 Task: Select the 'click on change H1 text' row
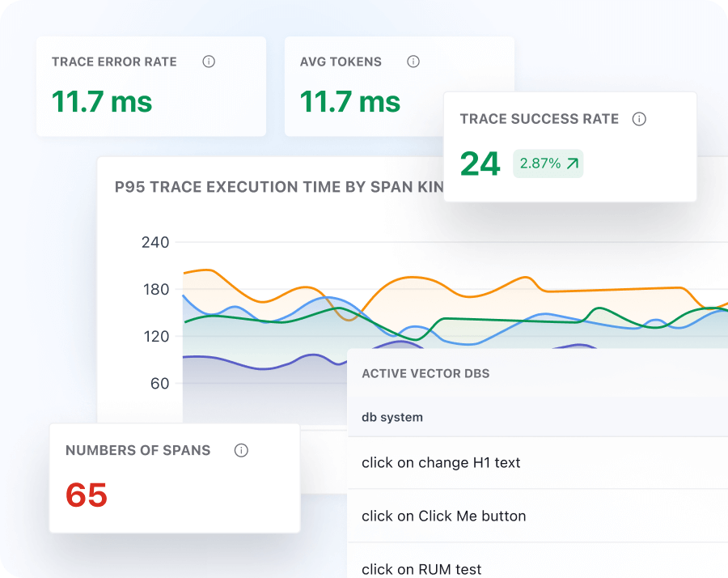pos(538,463)
